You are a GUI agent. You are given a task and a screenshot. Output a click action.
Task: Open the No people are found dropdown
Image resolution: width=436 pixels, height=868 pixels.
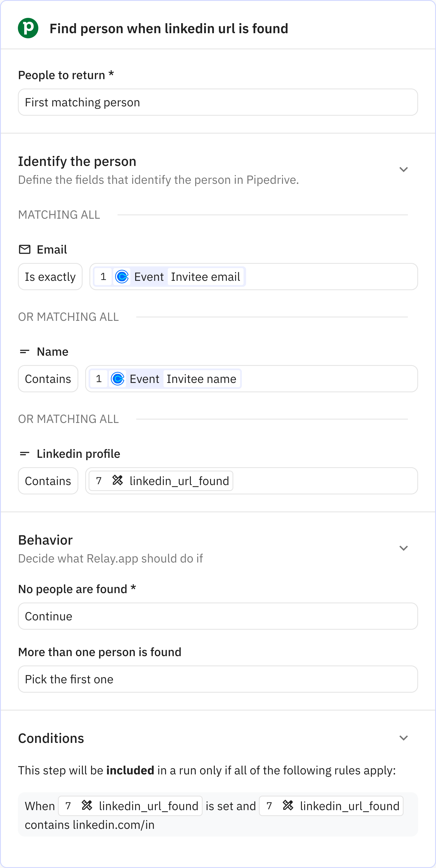tap(218, 616)
